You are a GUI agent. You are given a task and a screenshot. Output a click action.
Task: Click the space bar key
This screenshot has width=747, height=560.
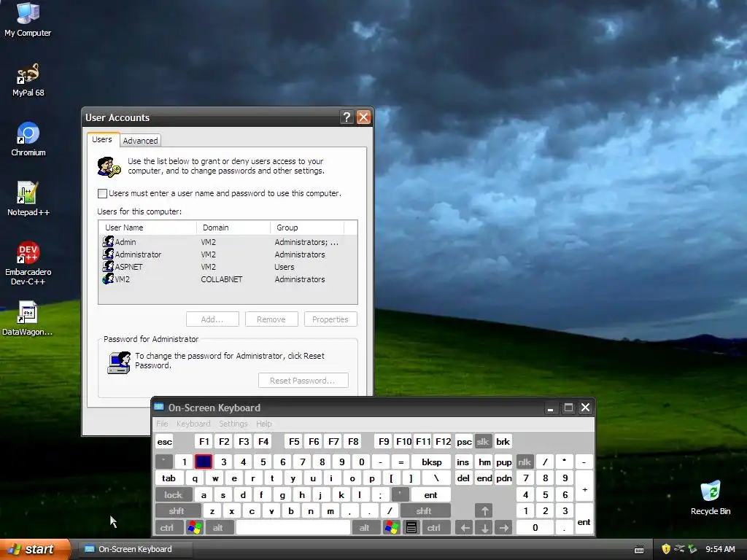tap(293, 528)
